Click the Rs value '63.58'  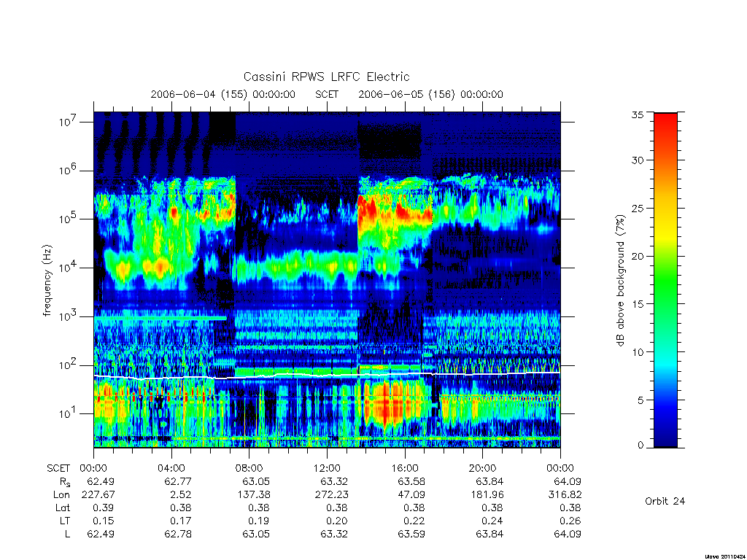[x=411, y=481]
